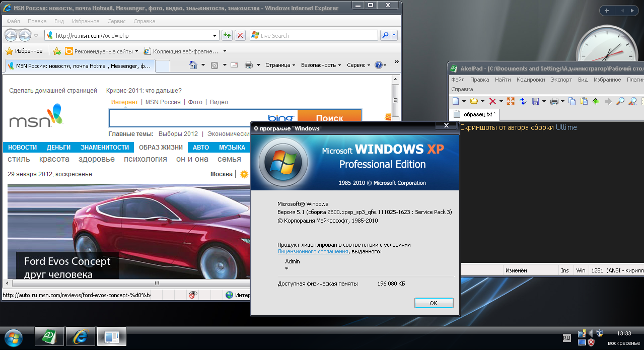Click the IE Refresh page button

coord(227,35)
